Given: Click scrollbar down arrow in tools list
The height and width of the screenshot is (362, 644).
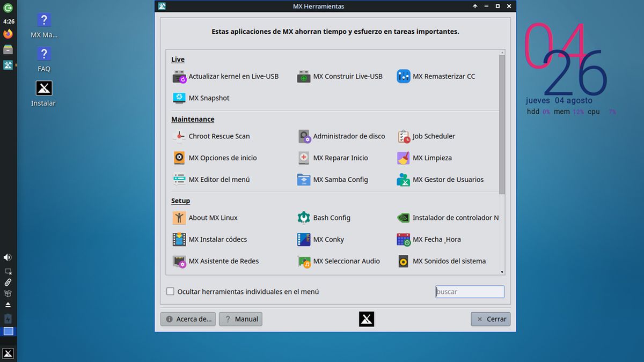Looking at the screenshot, I should click(502, 272).
